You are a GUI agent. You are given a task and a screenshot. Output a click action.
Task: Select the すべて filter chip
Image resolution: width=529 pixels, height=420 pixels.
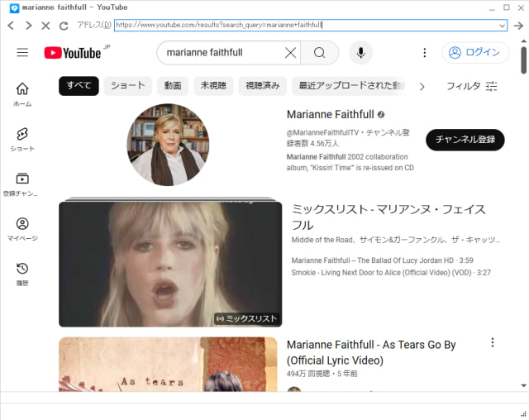(x=79, y=86)
